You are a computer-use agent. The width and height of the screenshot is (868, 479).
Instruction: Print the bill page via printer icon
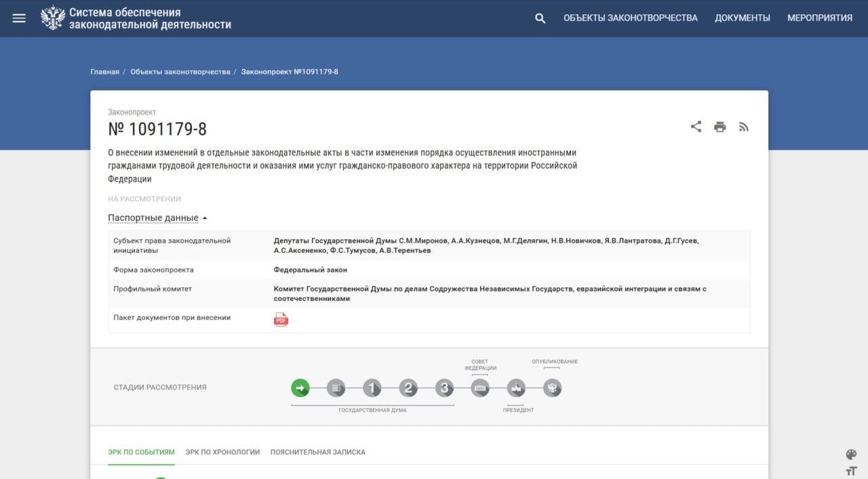pos(719,127)
